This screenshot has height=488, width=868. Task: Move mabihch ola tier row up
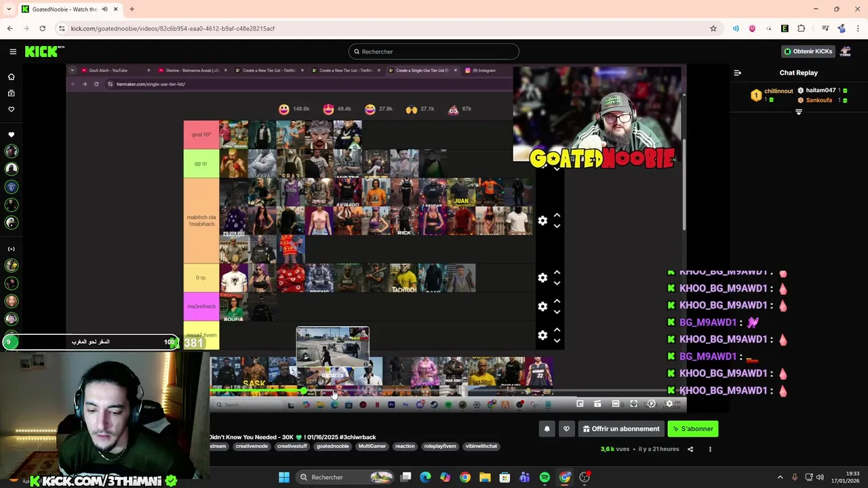(x=557, y=215)
